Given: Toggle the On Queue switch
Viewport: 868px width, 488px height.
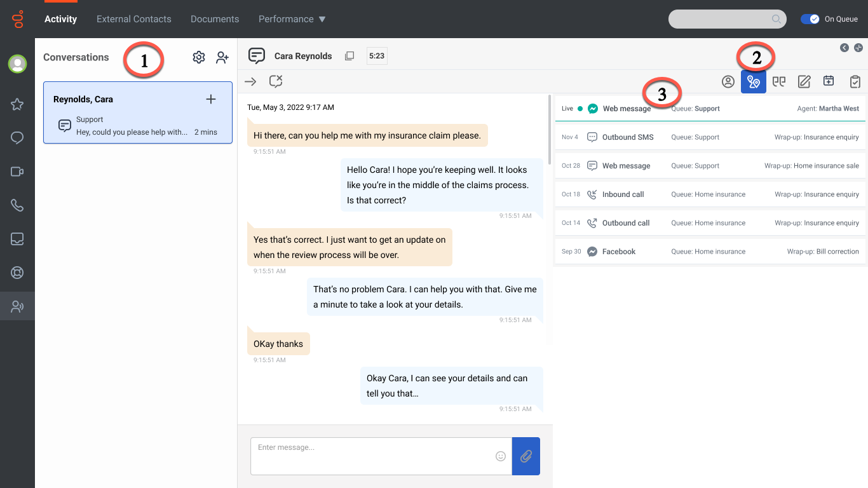Looking at the screenshot, I should (810, 18).
